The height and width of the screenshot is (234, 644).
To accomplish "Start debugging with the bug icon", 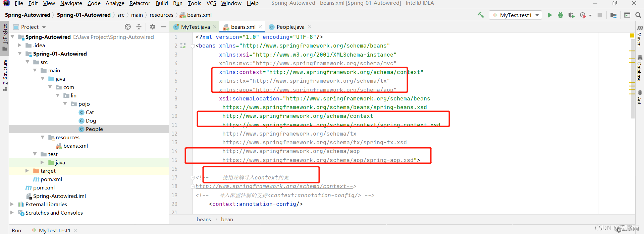I will click(560, 15).
